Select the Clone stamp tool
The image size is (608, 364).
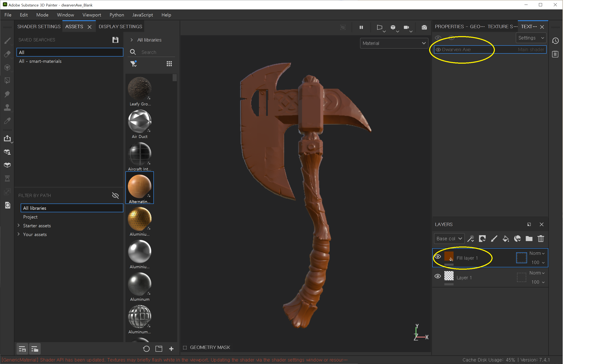click(7, 107)
